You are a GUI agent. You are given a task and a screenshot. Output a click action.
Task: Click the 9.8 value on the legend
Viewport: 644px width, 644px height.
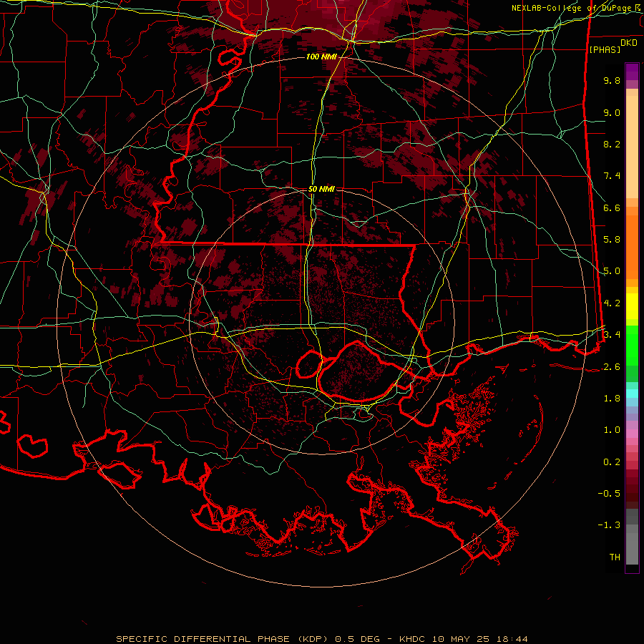click(x=612, y=80)
